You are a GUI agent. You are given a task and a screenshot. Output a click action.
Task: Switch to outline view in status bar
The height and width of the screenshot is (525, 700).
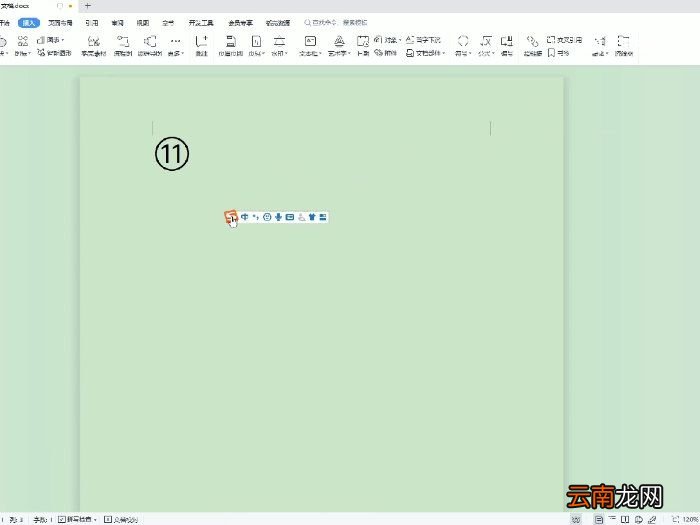(612, 519)
